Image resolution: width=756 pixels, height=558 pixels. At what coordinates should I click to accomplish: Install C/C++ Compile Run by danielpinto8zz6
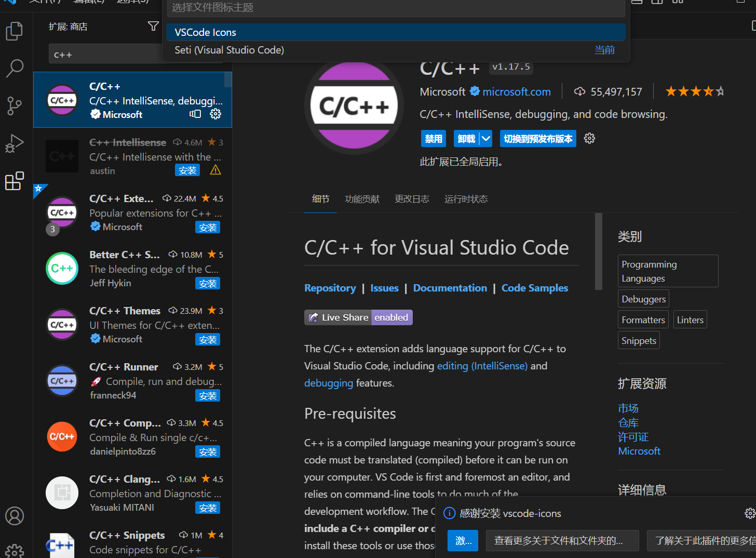point(208,451)
